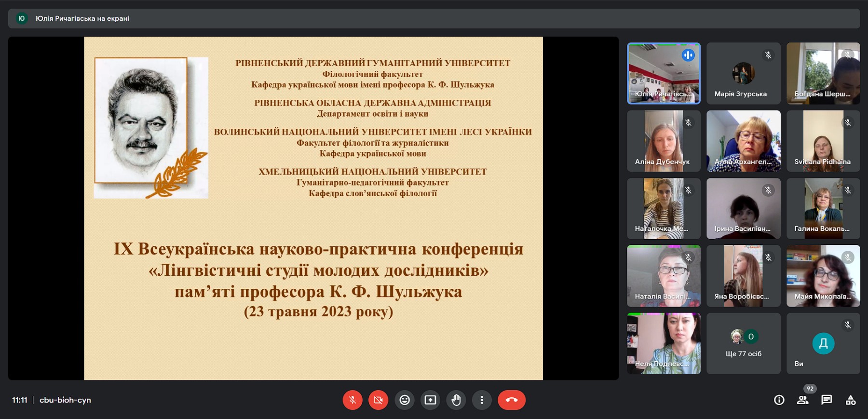The width and height of the screenshot is (868, 419).
Task: Select Неля Подлевс video tile
Action: [x=664, y=343]
